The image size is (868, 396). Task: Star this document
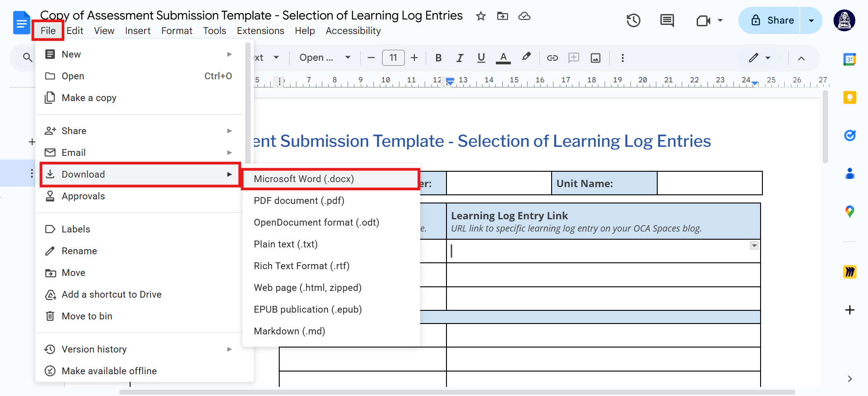[481, 16]
